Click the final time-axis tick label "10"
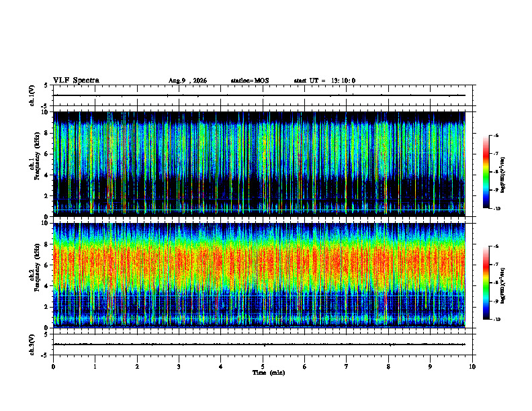 472,367
